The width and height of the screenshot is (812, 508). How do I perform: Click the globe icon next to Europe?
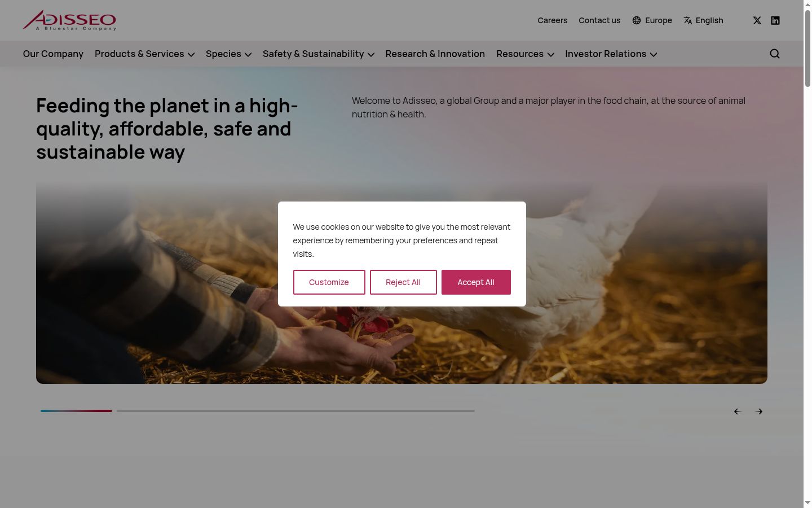click(637, 20)
